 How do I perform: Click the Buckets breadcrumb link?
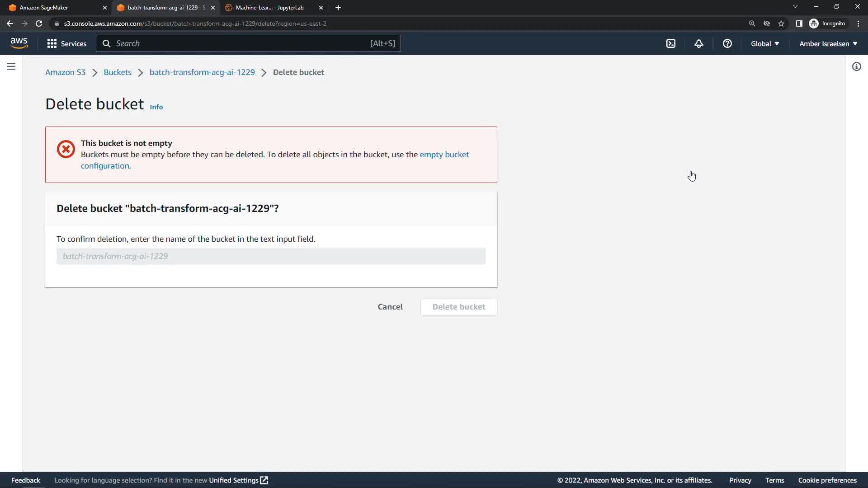[118, 72]
